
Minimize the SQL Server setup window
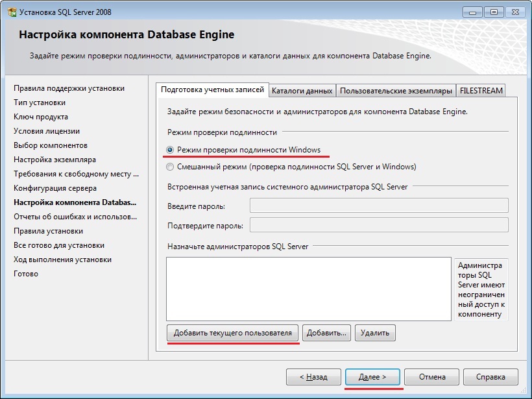472,12
